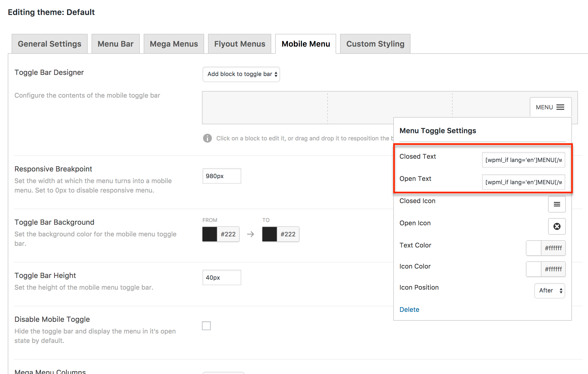Viewport: 588px width, 374px height.
Task: Click the Closed Text input field
Action: coord(523,160)
